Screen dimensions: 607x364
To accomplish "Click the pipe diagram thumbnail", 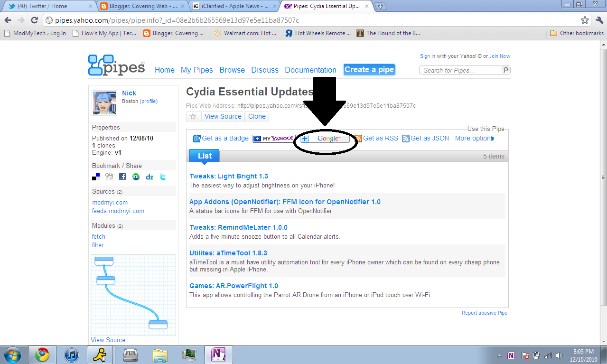I will coord(133,295).
